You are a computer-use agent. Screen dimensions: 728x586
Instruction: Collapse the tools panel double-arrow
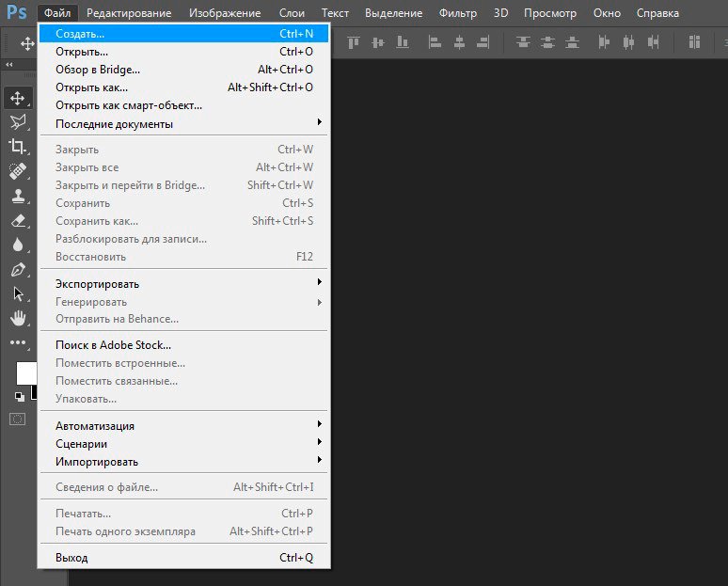coord(9,65)
